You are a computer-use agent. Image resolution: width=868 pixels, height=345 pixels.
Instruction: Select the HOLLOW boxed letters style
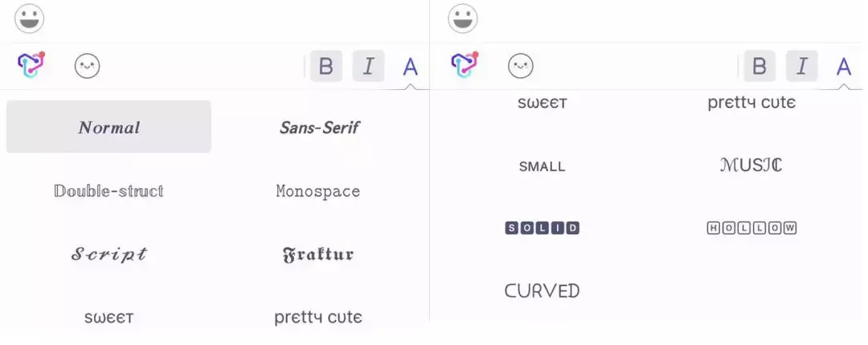pos(751,228)
